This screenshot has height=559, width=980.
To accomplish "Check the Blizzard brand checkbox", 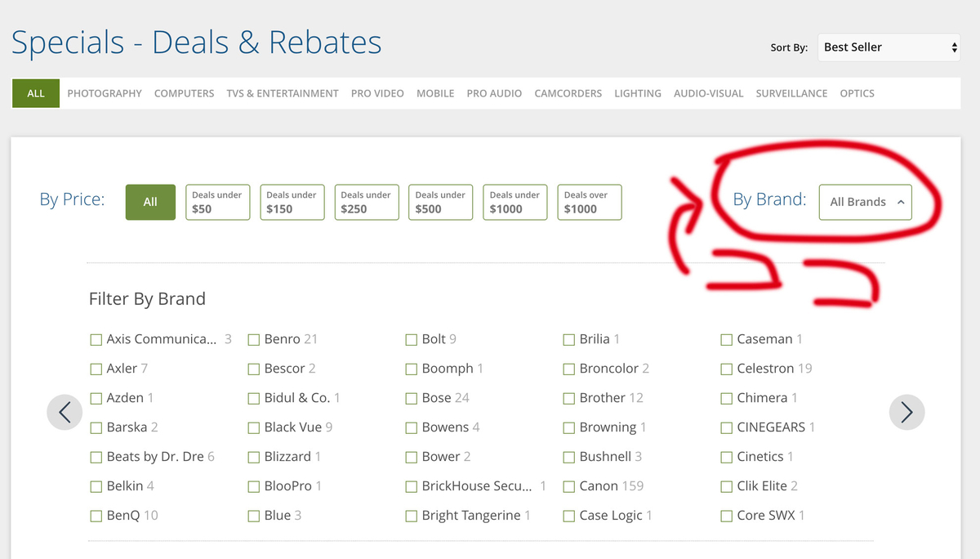I will tap(254, 457).
